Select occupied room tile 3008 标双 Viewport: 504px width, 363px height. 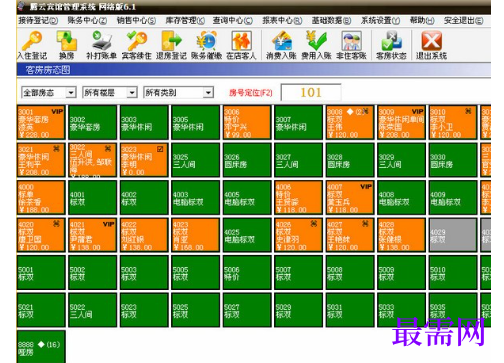350,122
